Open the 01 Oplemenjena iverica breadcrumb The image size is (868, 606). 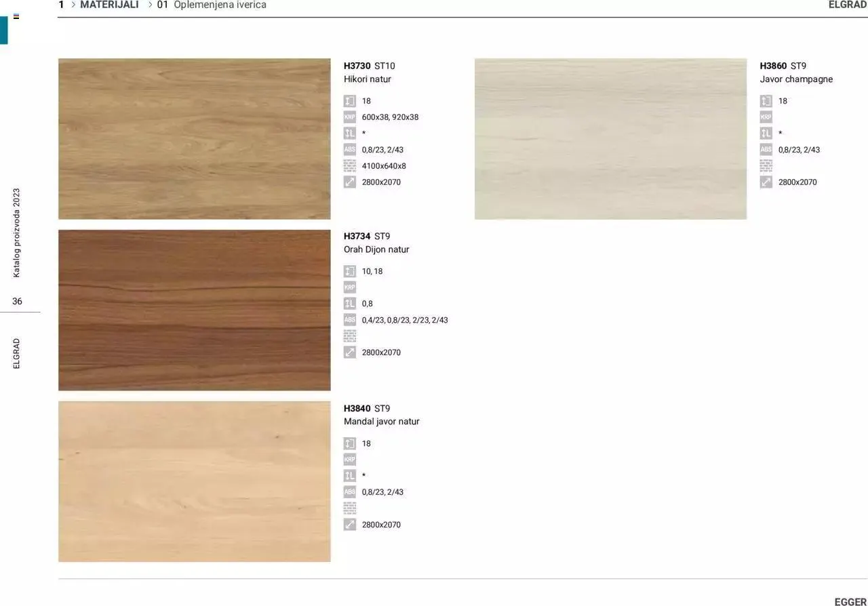[x=212, y=5]
